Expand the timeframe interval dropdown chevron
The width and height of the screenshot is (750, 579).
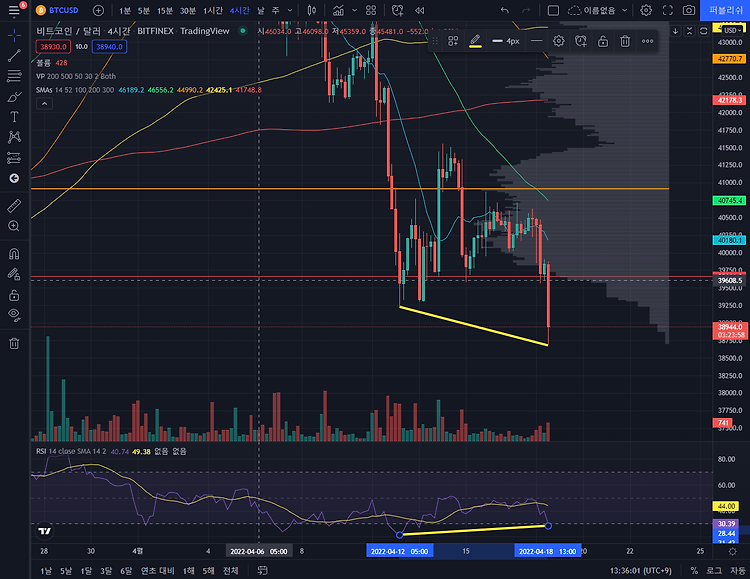point(290,10)
